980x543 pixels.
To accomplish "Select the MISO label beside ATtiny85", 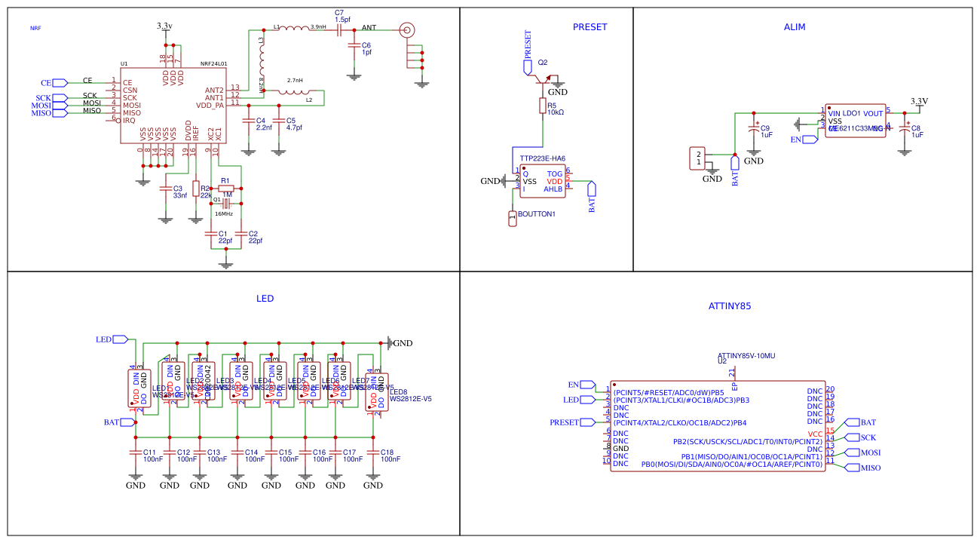I will click(867, 468).
